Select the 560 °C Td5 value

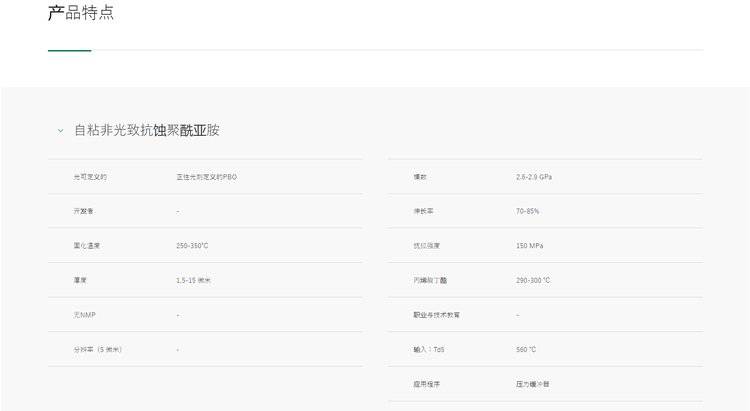tap(526, 349)
